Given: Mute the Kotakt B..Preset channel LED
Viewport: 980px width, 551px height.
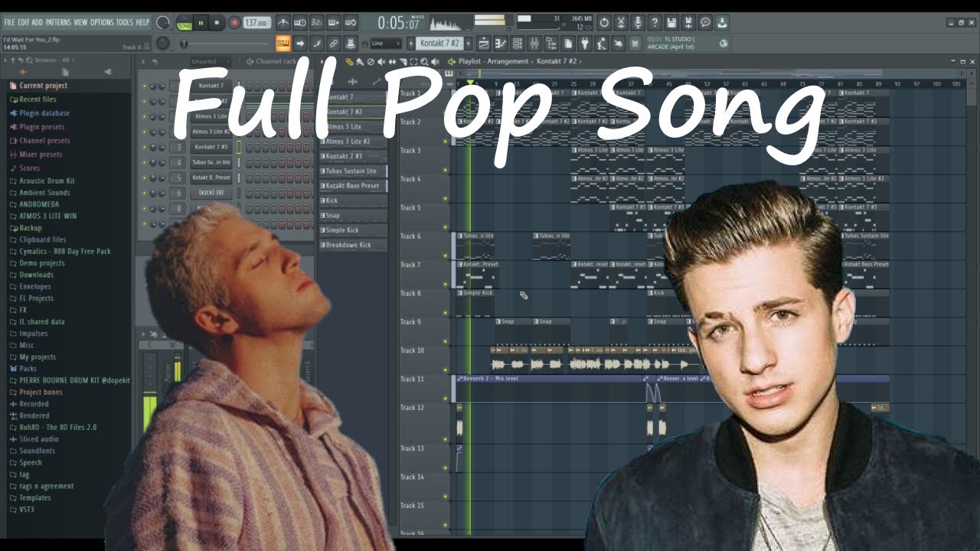Looking at the screenshot, I should pos(144,178).
